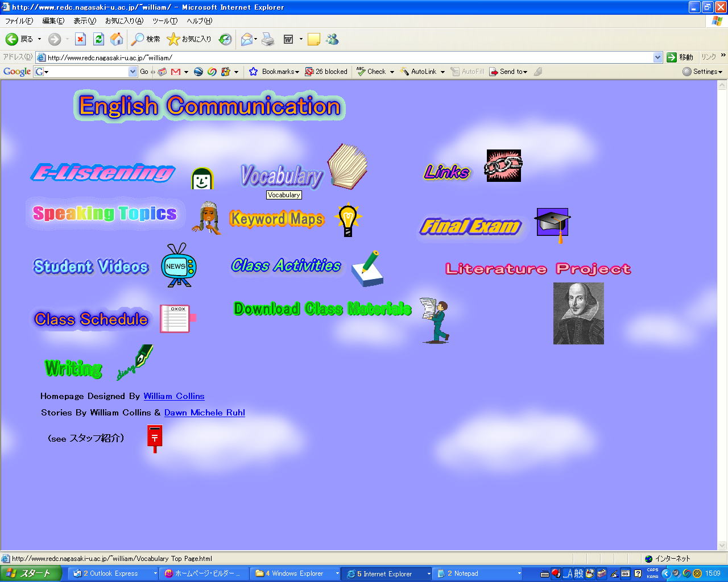Open the お気に入り(A) menu in the menu bar

(x=124, y=21)
